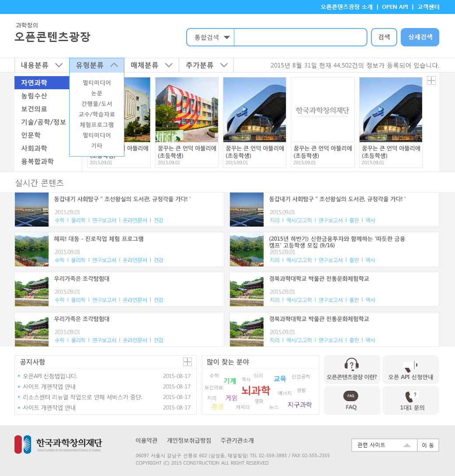Open the 관련 사이트 dropdown

[384, 445]
